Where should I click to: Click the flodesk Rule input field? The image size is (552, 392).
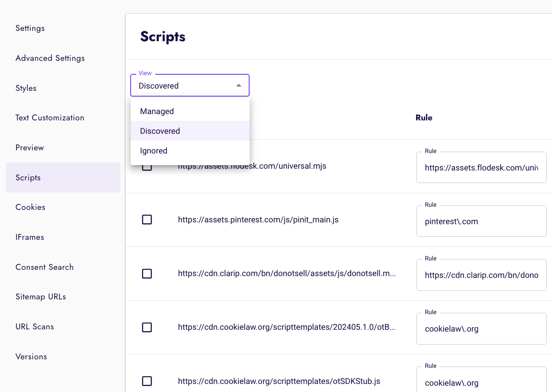(481, 167)
